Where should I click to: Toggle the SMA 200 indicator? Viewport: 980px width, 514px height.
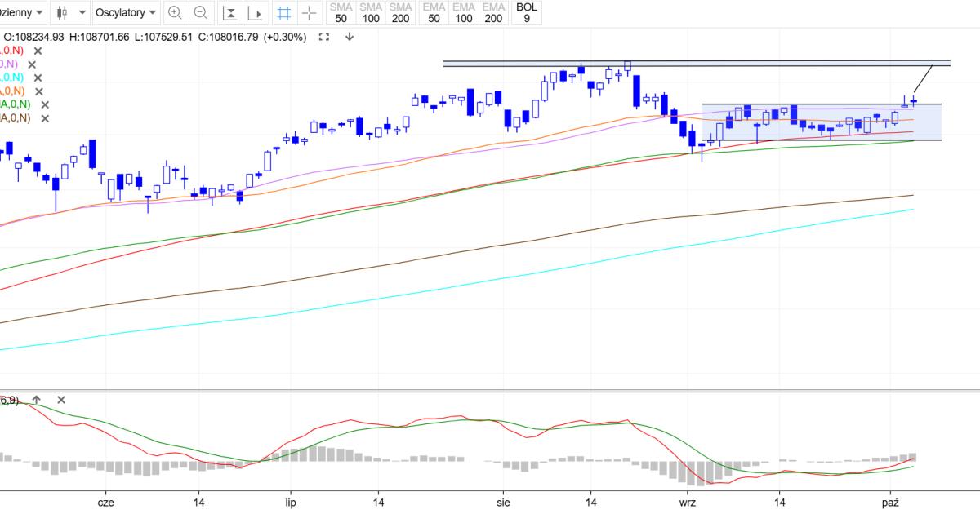click(400, 12)
